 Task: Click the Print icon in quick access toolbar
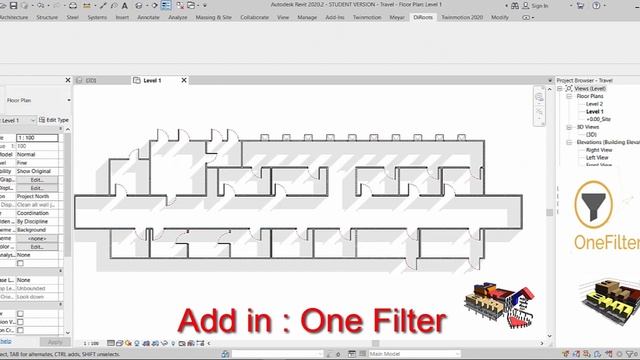[x=73, y=6]
